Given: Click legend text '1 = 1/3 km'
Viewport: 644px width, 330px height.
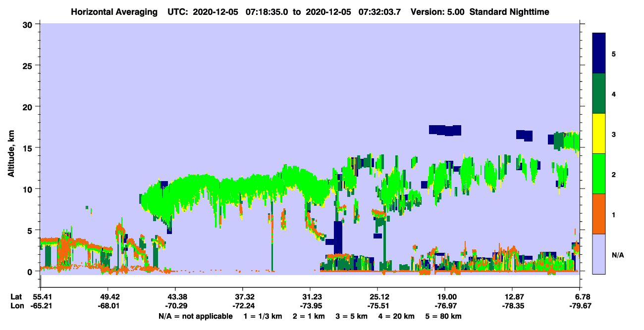Looking at the screenshot, I should pos(263,316).
